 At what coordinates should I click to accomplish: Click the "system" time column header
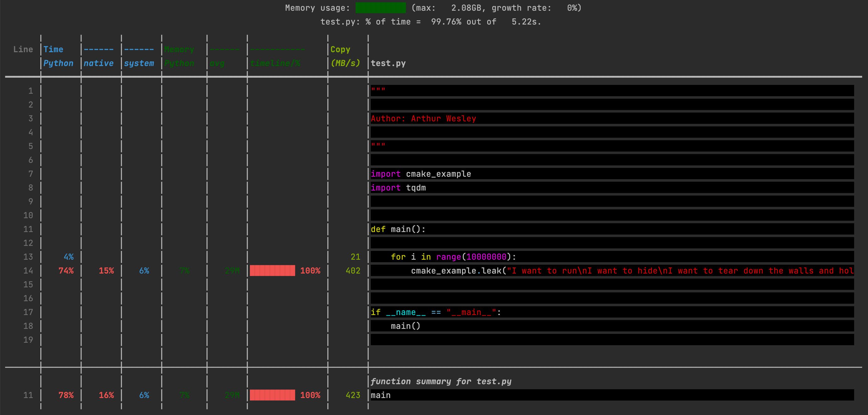139,63
